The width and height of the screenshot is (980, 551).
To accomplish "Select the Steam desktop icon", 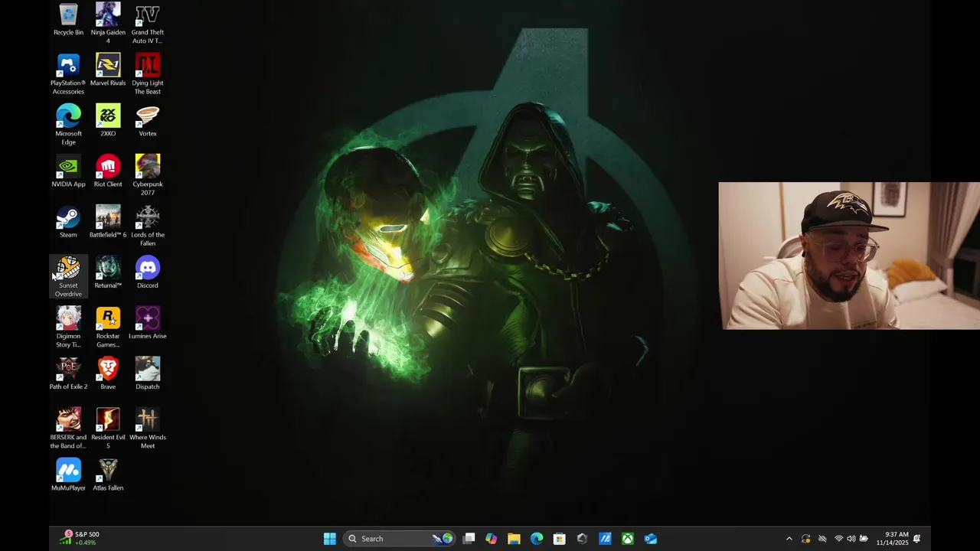I will click(x=68, y=222).
